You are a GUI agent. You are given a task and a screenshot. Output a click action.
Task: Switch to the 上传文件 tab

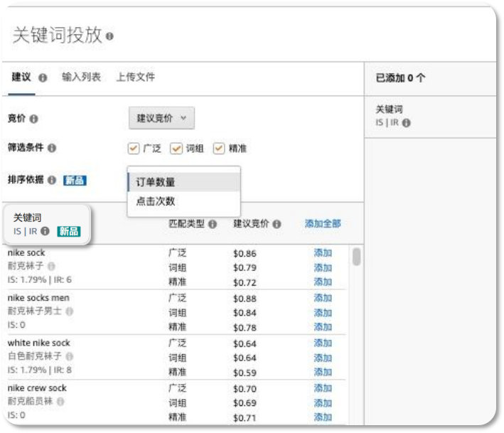136,77
